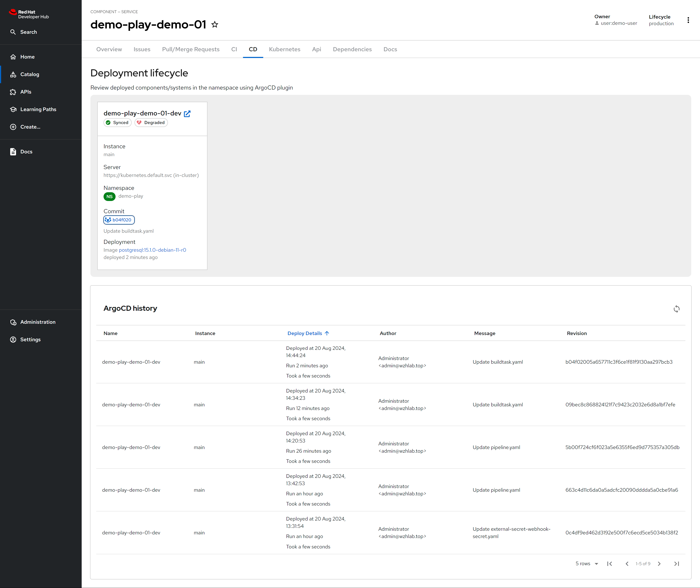
Task: Open the kebab menu in the header
Action: click(x=688, y=20)
